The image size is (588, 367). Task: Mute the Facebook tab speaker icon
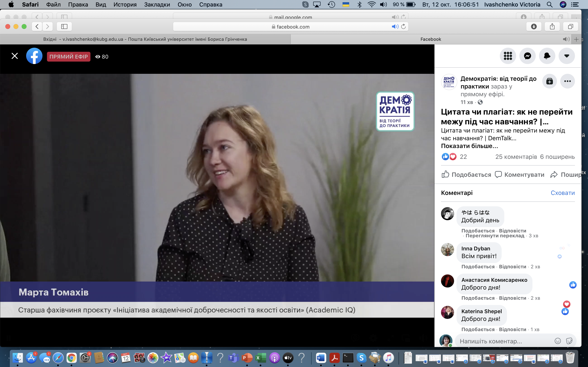point(566,39)
